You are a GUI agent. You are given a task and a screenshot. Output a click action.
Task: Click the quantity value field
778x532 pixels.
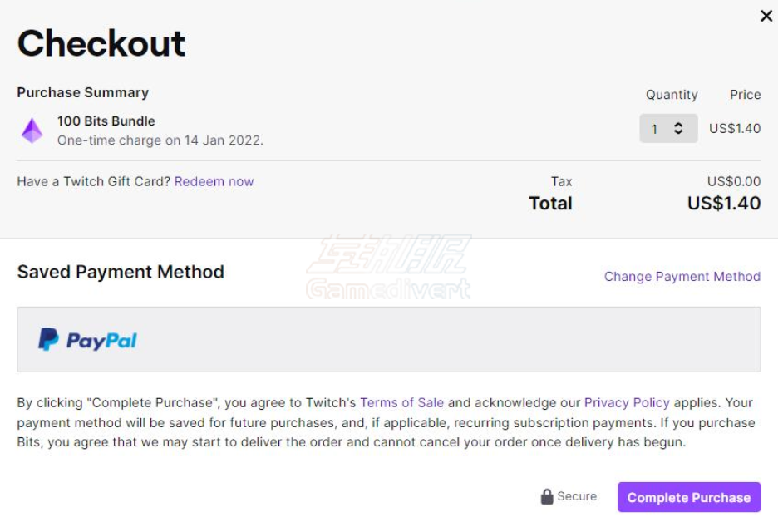click(x=656, y=129)
